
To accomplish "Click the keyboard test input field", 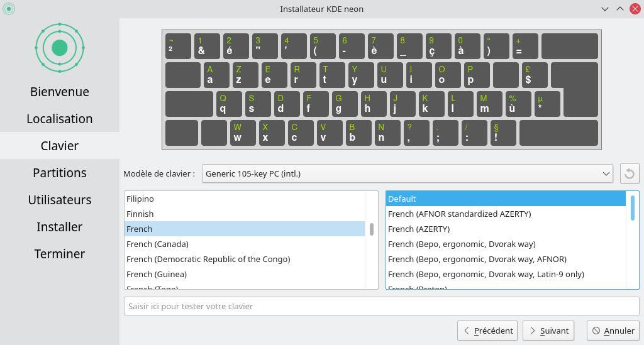I will click(x=382, y=306).
